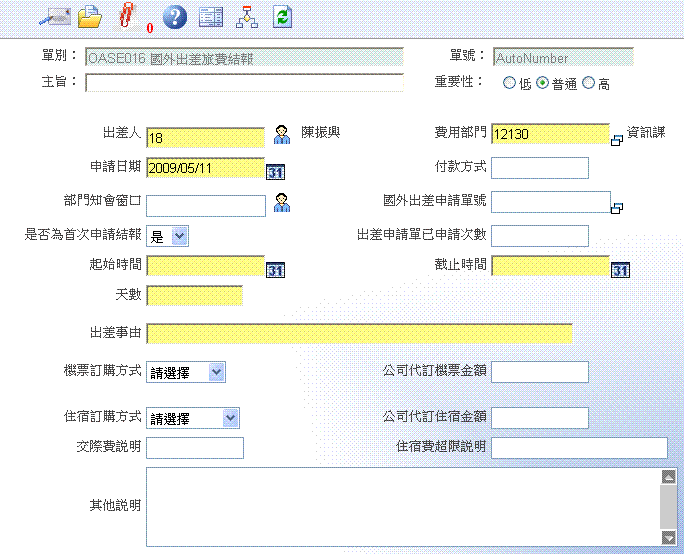This screenshot has height=554, width=684.
Task: Open 機票訂購方式 dropdown
Action: pos(217,372)
